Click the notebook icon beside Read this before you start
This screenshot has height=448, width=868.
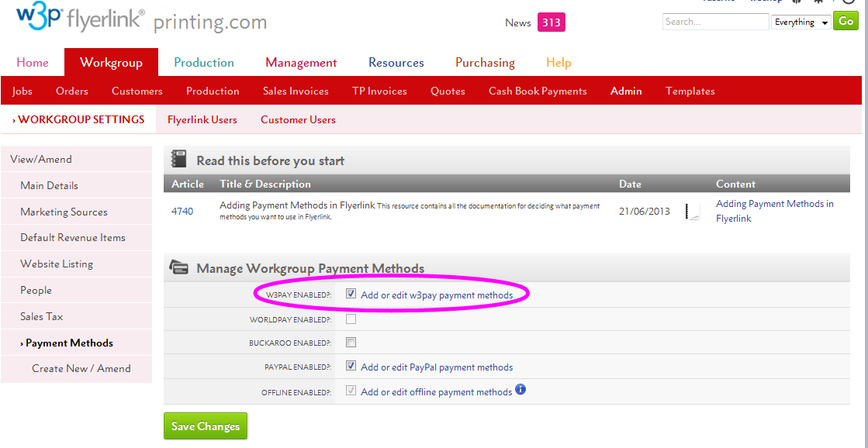(179, 160)
